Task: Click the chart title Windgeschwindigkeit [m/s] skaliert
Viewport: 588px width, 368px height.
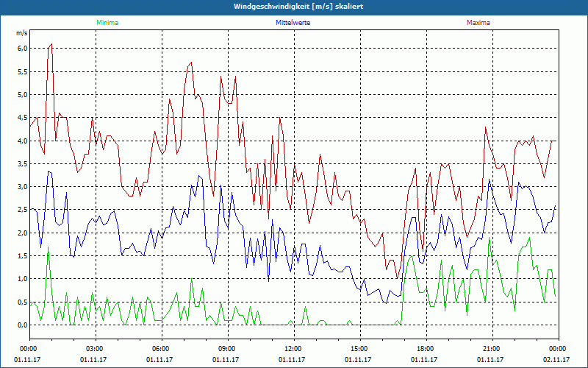Action: pyautogui.click(x=298, y=7)
